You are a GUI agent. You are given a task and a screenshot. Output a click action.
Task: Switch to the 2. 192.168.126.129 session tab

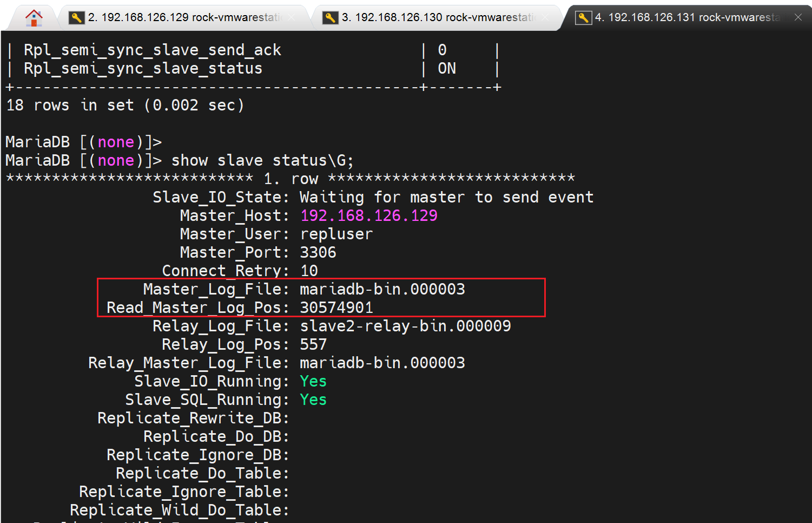tap(184, 18)
